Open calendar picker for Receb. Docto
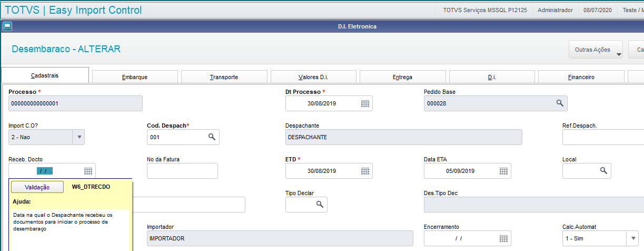 88,171
